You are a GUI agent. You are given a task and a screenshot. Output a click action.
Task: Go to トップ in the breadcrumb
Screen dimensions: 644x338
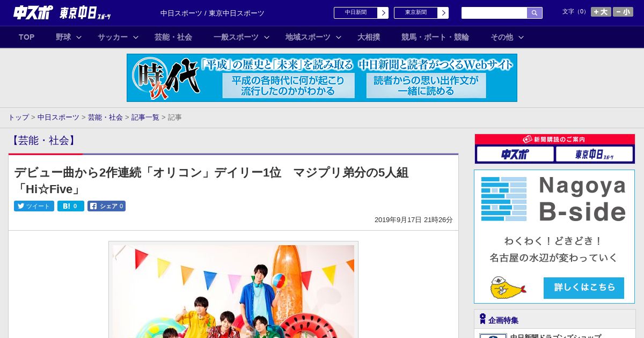[18, 117]
